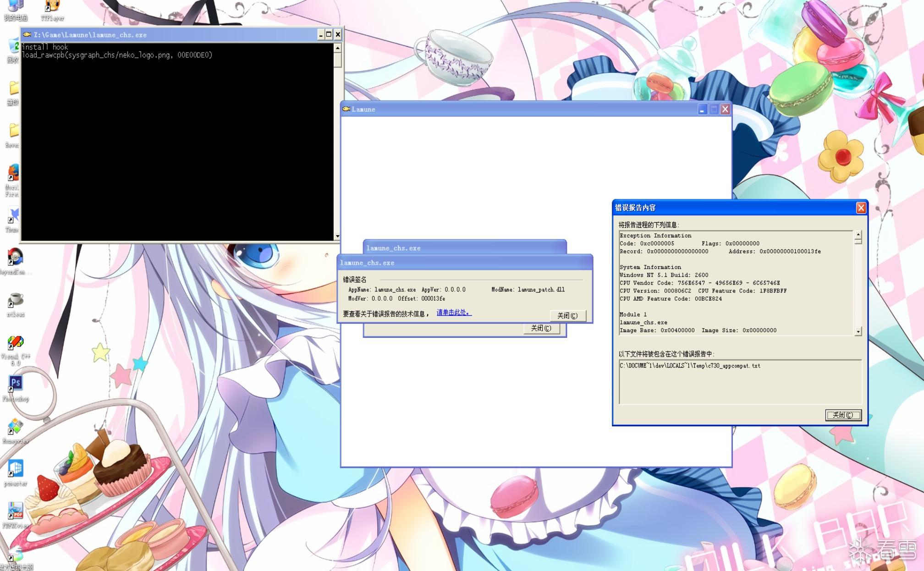
Task: Click the link to view technical error info
Action: 453,313
